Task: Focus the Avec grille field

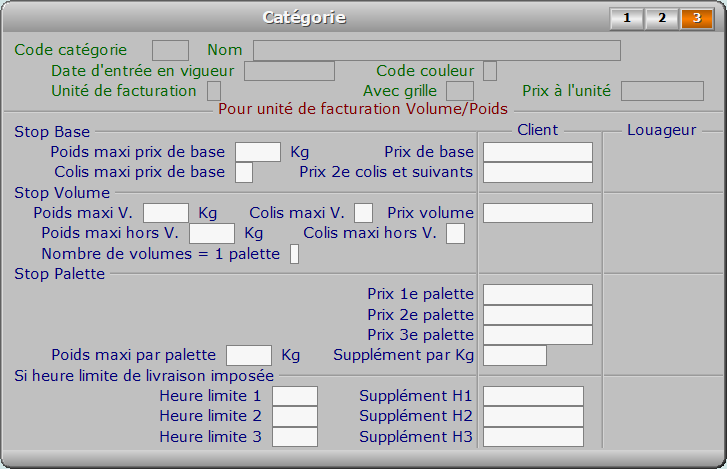Action: pyautogui.click(x=459, y=91)
